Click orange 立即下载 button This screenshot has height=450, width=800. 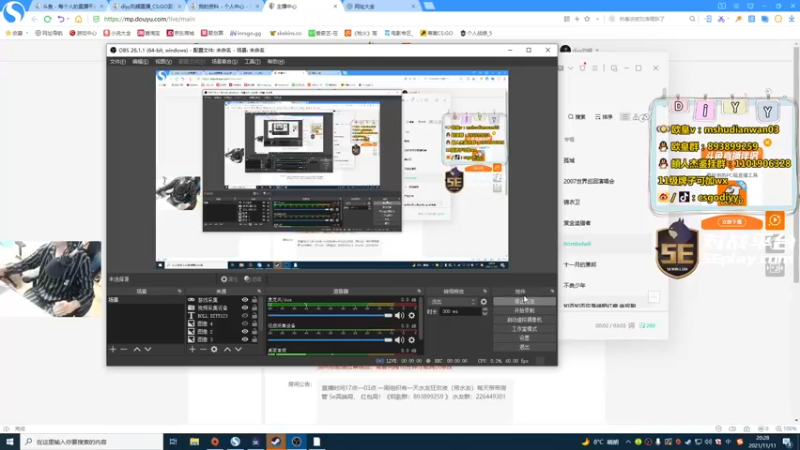click(x=733, y=222)
